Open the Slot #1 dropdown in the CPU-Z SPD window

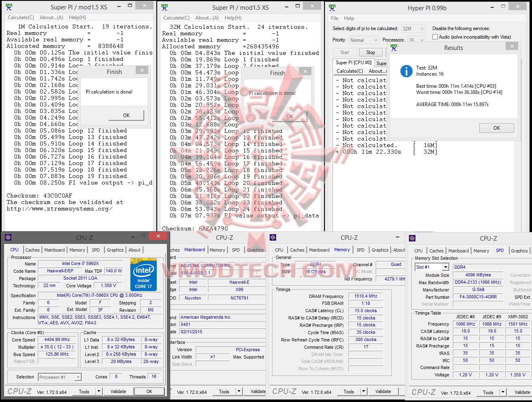[432, 267]
